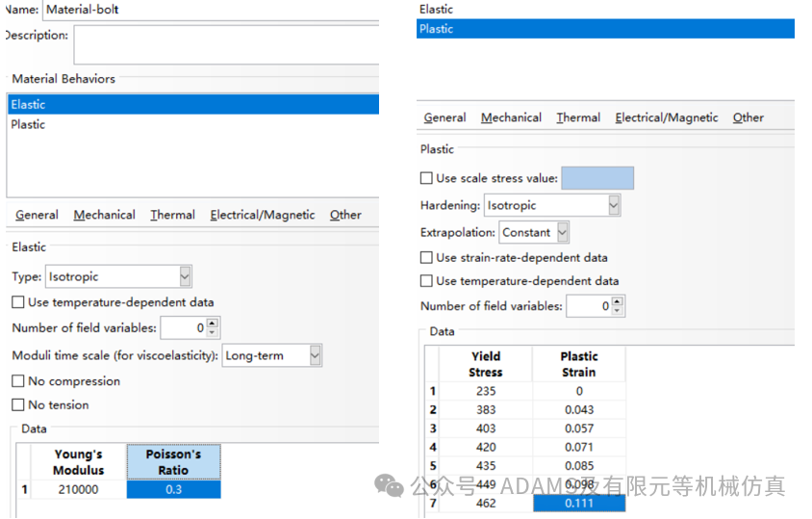Open Electrical/Magnetic menu in the Elastic panel
The width and height of the screenshot is (812, 519).
click(x=262, y=215)
